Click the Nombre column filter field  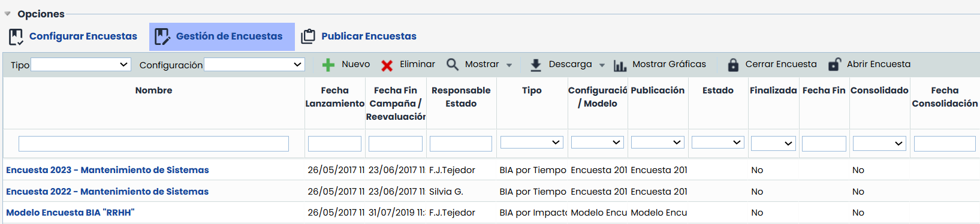[x=153, y=143]
